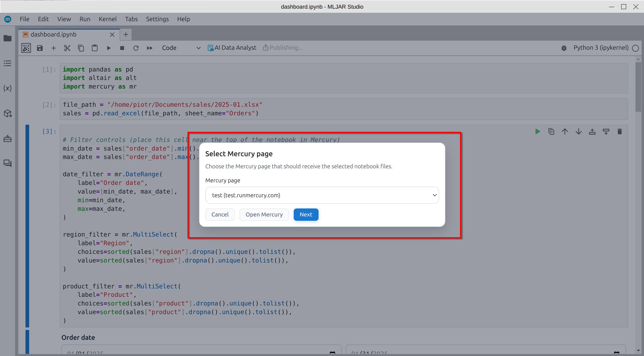Screen dimensions: 644x356
Task: Save the notebook with the floppy disk icon
Action: pyautogui.click(x=40, y=48)
